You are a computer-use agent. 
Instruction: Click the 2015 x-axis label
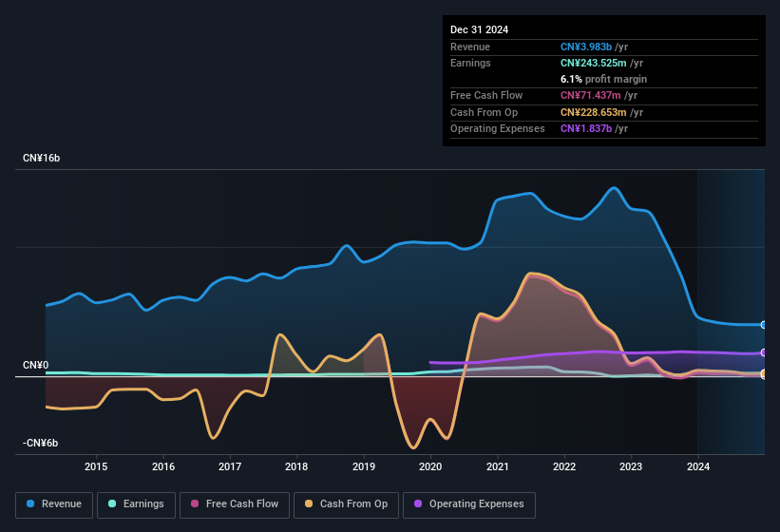pos(96,466)
